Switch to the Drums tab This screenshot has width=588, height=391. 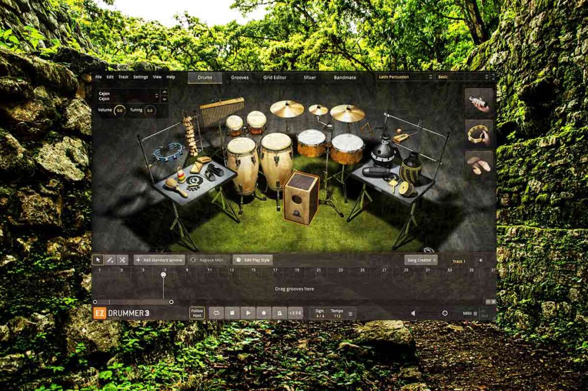click(205, 78)
